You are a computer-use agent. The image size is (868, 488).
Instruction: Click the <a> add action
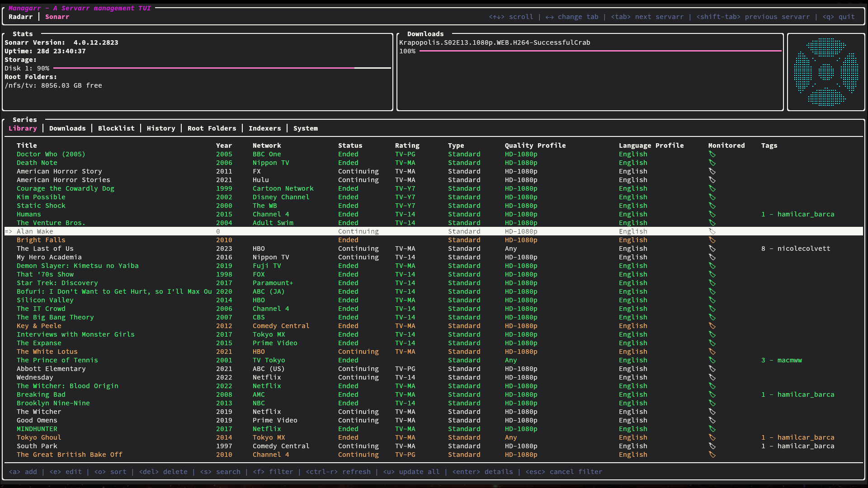tap(24, 471)
